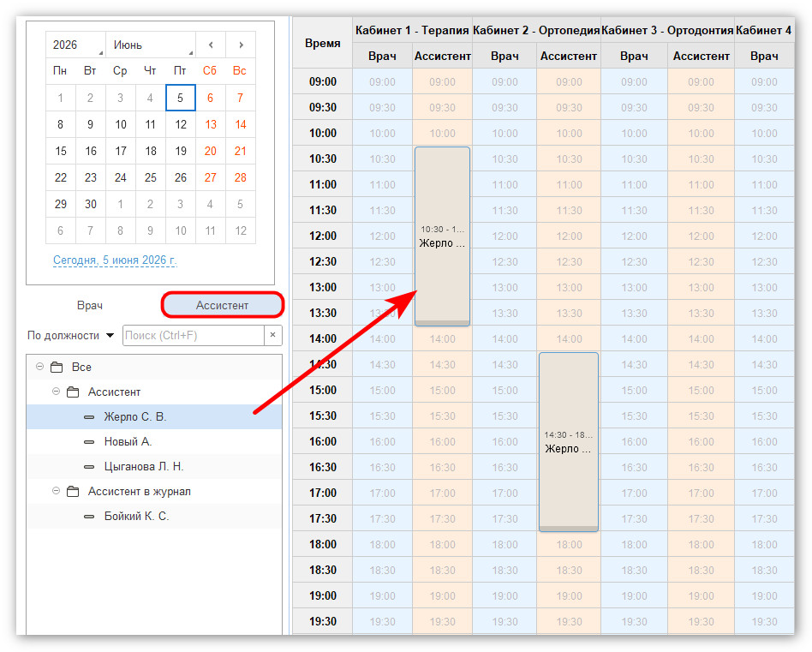Click the Ассистент в журнал folder icon
This screenshot has height=652, width=812.
[x=73, y=492]
